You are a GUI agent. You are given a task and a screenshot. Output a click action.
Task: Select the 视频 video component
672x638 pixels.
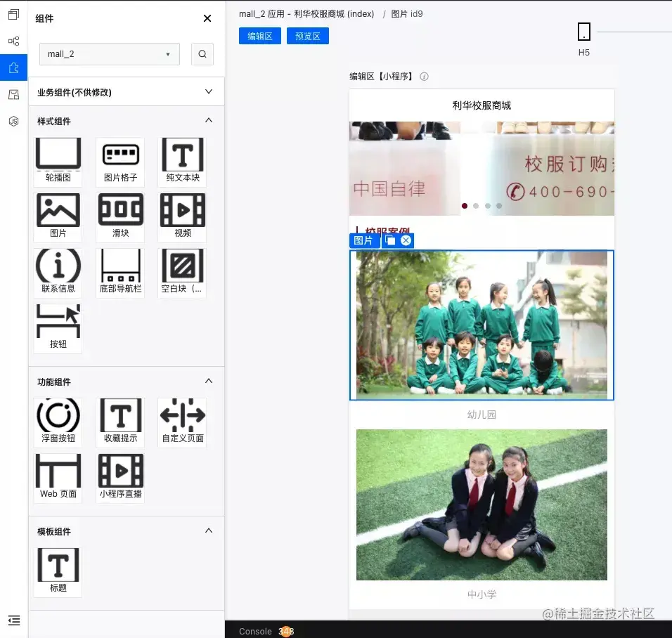183,217
